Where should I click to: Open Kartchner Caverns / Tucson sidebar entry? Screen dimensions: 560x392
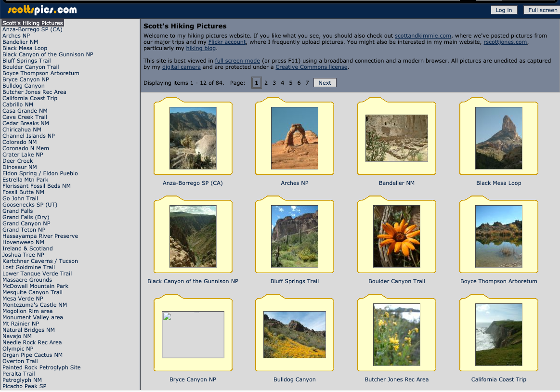click(x=40, y=261)
